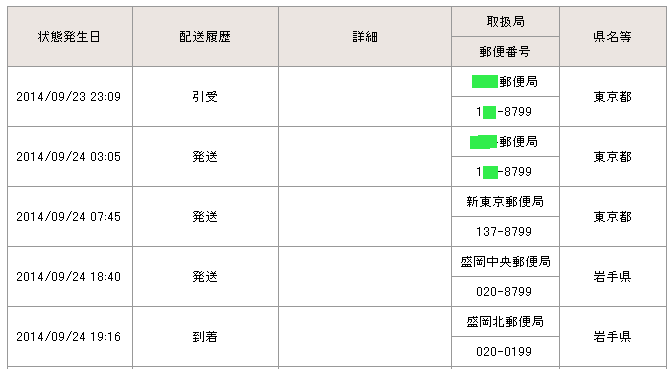Click the 盛岡北郵便局 office name
This screenshot has height=369, width=671.
(x=505, y=321)
